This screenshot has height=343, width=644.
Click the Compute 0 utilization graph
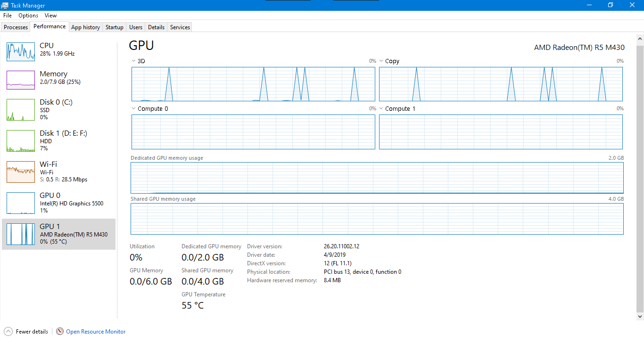[253, 132]
